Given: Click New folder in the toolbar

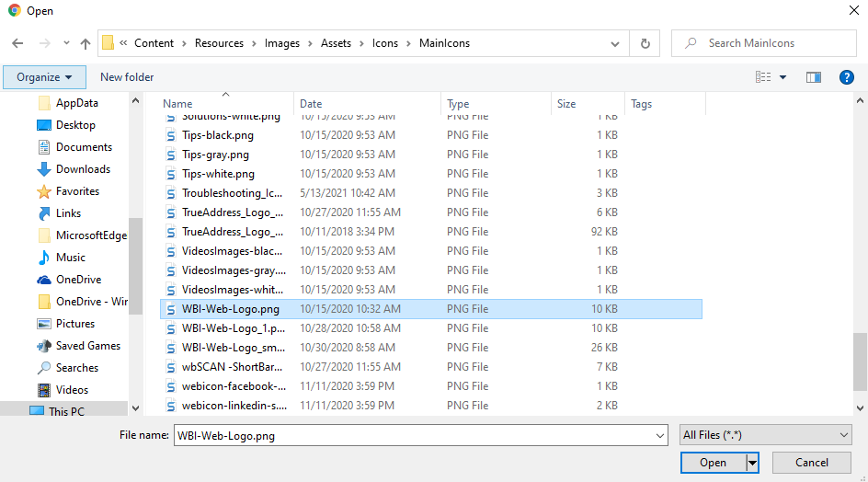Looking at the screenshot, I should pyautogui.click(x=127, y=77).
